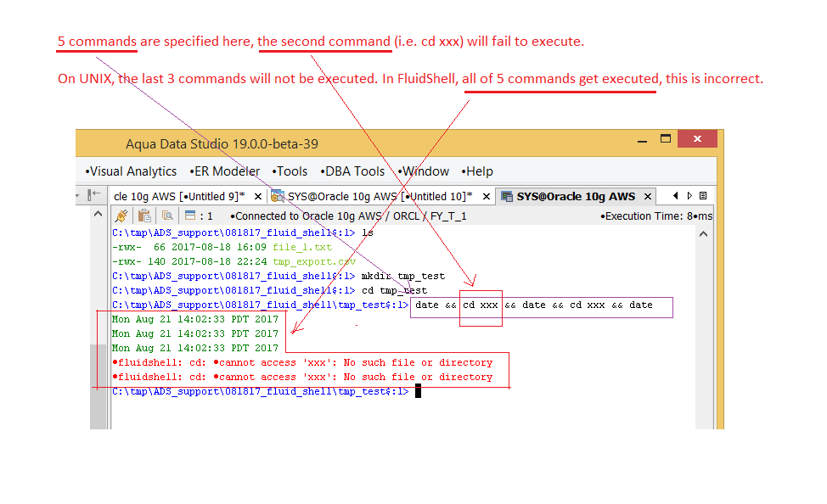Click the FluidShell icon on the SYS@Oracle 10g AWS tab
Screen dimensions: 827x504
507,197
